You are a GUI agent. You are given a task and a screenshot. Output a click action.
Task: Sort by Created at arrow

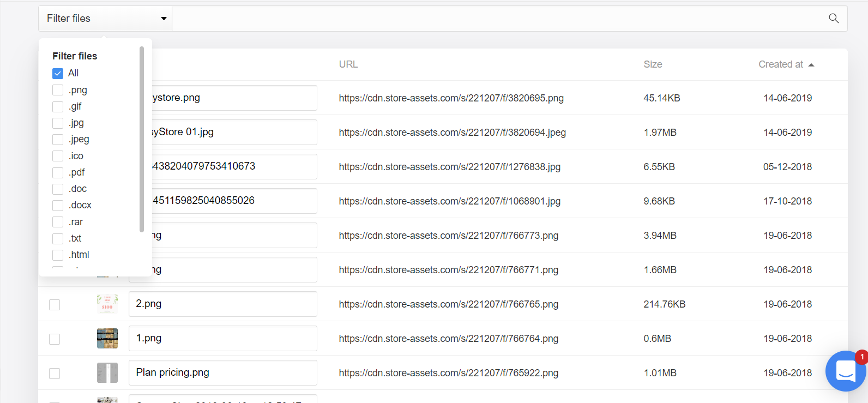(811, 65)
